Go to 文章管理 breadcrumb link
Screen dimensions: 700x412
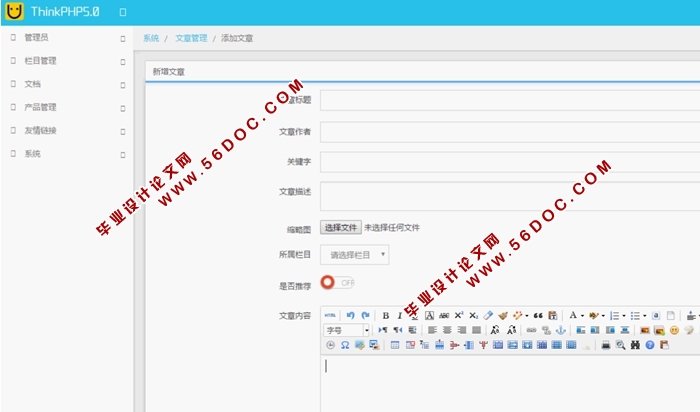(x=191, y=38)
